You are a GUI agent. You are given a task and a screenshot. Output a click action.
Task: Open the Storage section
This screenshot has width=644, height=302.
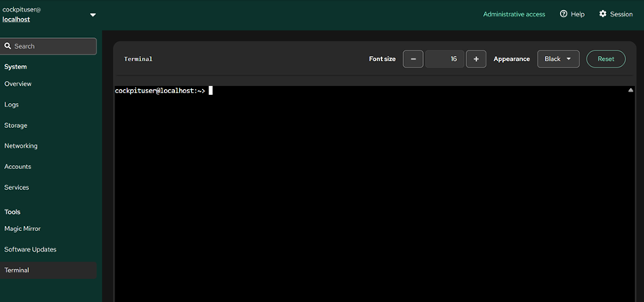pyautogui.click(x=16, y=125)
